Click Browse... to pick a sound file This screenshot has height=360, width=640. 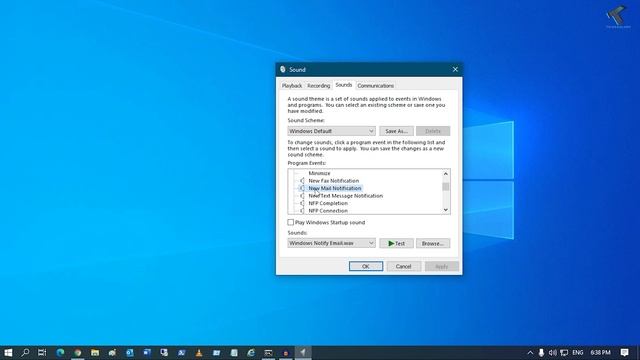point(433,243)
